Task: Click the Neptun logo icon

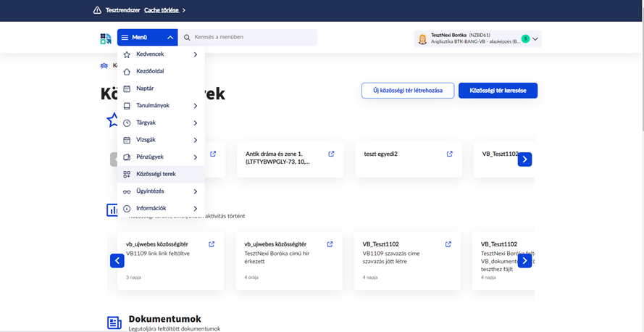Action: pyautogui.click(x=106, y=38)
